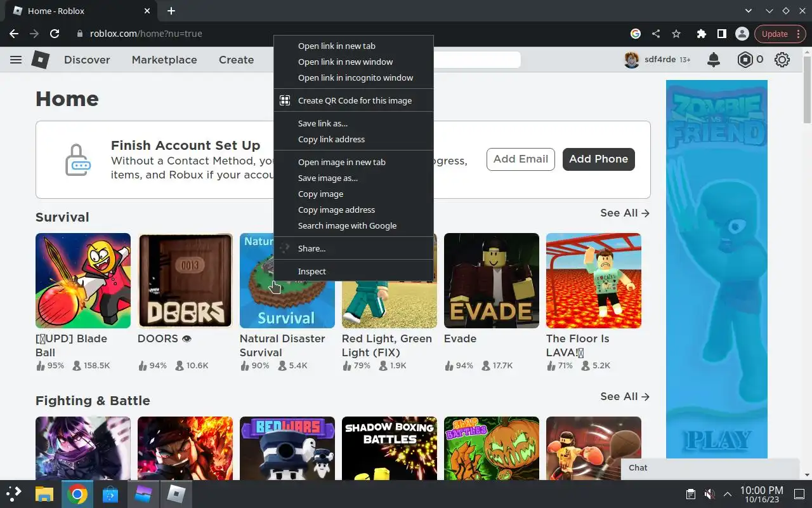812x508 pixels.
Task: Open the Discover navigation link
Action: (x=87, y=60)
